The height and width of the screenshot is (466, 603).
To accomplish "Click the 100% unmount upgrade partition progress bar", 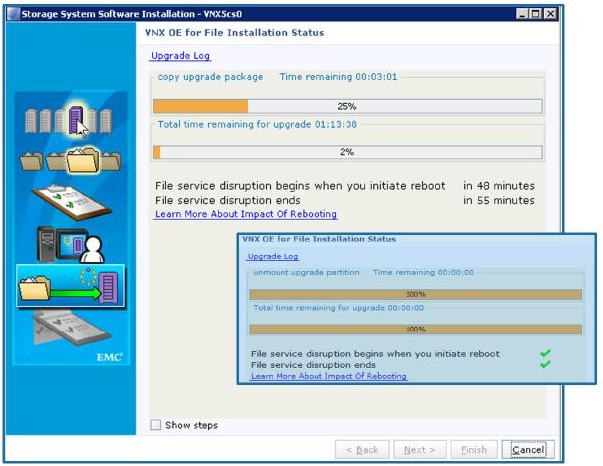I will (x=415, y=295).
